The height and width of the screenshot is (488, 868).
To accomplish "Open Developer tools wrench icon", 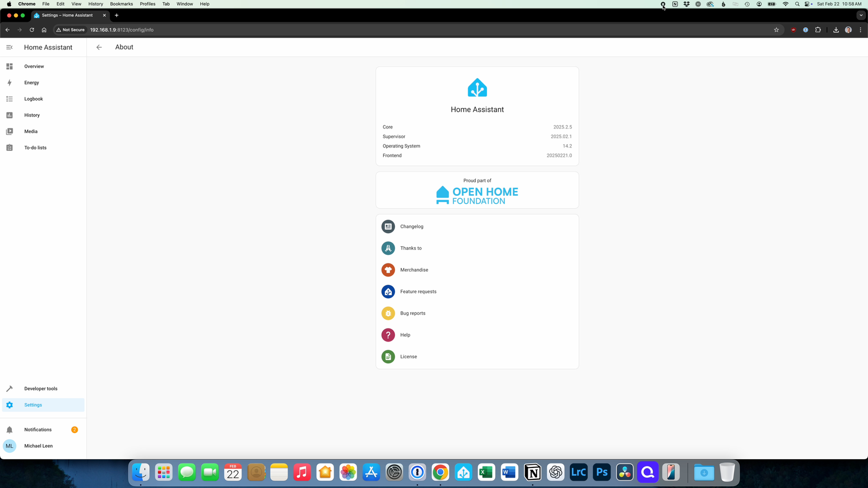I will click(x=9, y=389).
